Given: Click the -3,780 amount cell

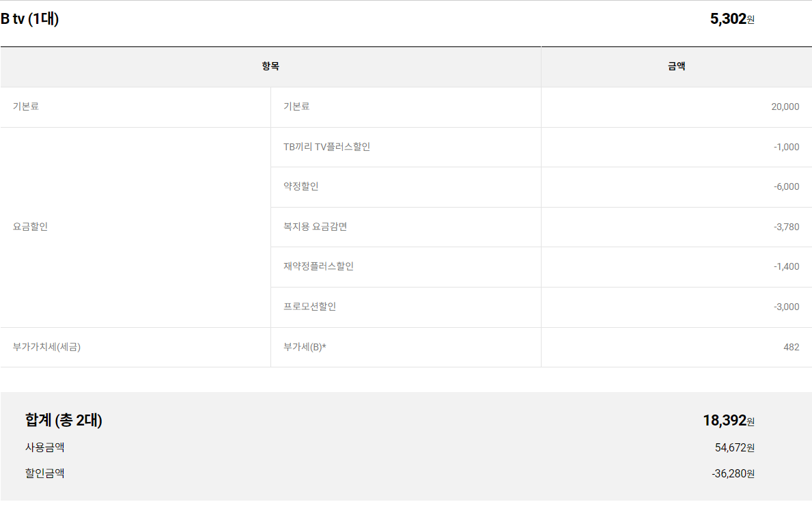Looking at the screenshot, I should pyautogui.click(x=786, y=227).
